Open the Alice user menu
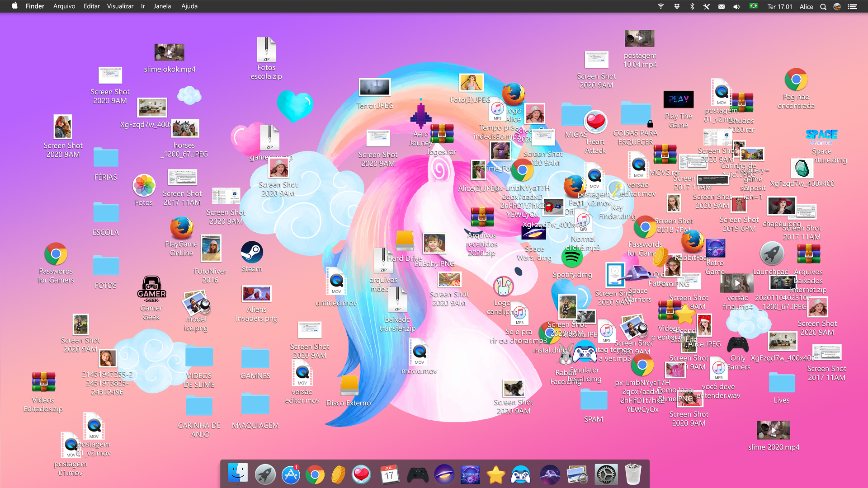This screenshot has height=488, width=868. 806,6
